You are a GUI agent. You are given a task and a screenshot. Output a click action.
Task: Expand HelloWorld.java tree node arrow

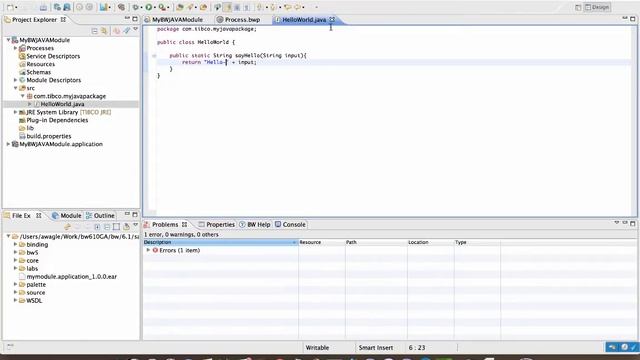(x=30, y=104)
